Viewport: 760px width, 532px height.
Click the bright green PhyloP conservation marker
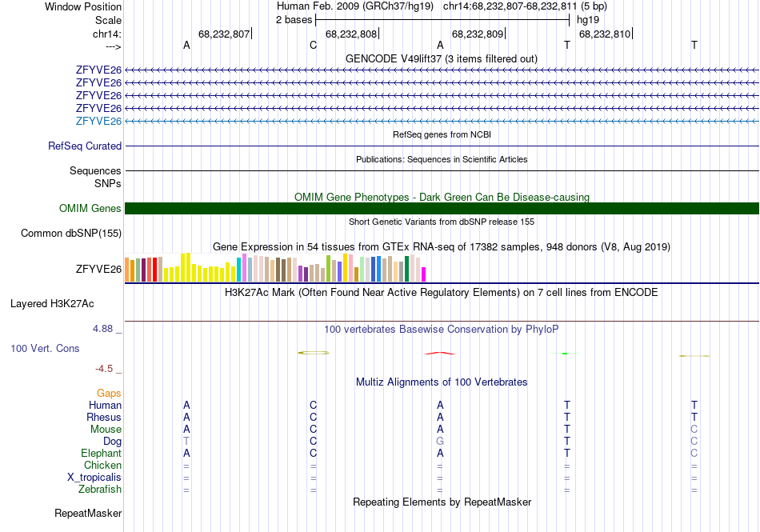[565, 354]
